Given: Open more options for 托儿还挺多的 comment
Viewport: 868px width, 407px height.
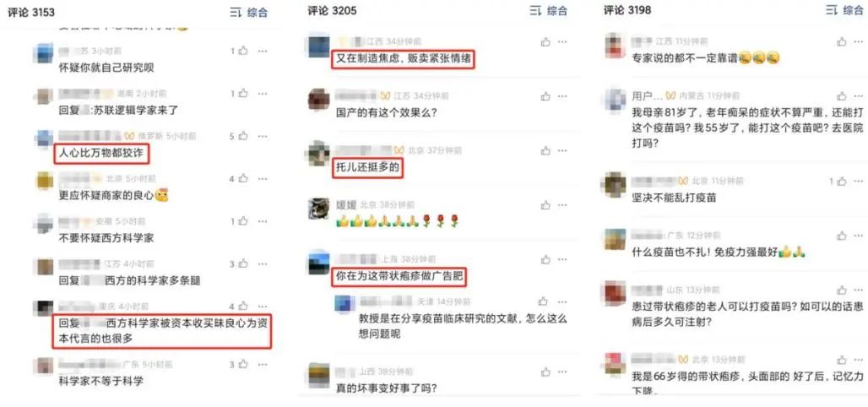Looking at the screenshot, I should pyautogui.click(x=562, y=150).
